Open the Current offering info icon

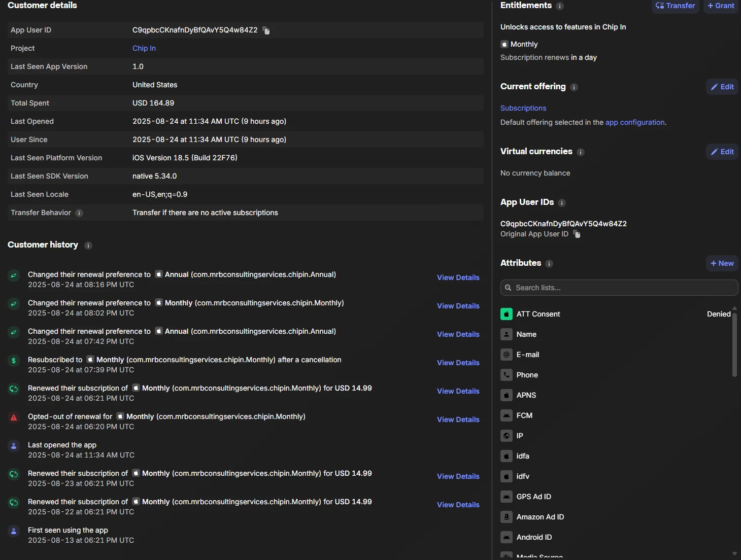(x=574, y=87)
